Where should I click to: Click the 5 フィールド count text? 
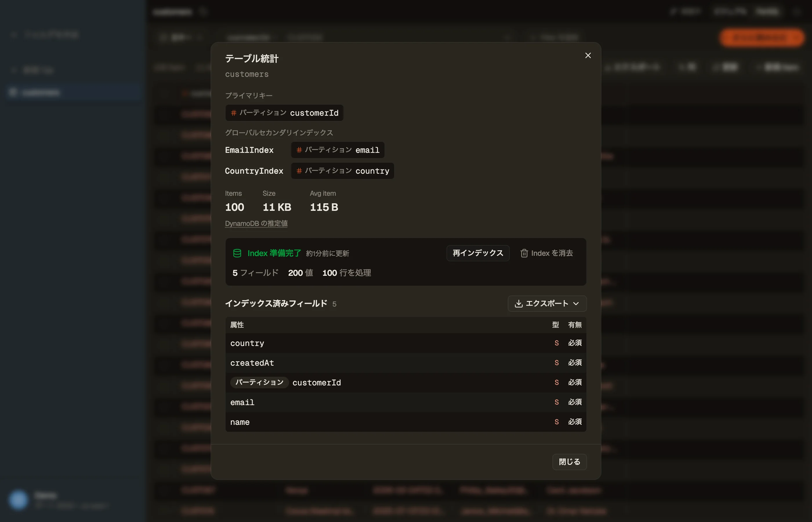coord(255,273)
